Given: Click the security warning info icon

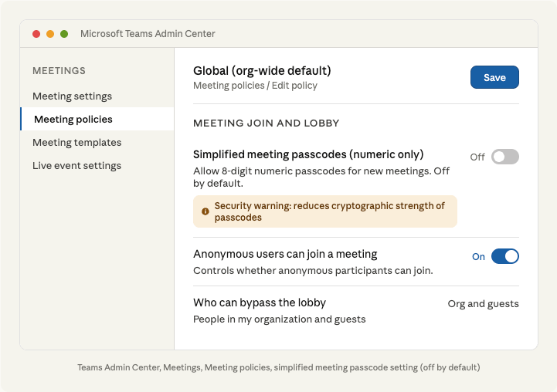Looking at the screenshot, I should [205, 211].
